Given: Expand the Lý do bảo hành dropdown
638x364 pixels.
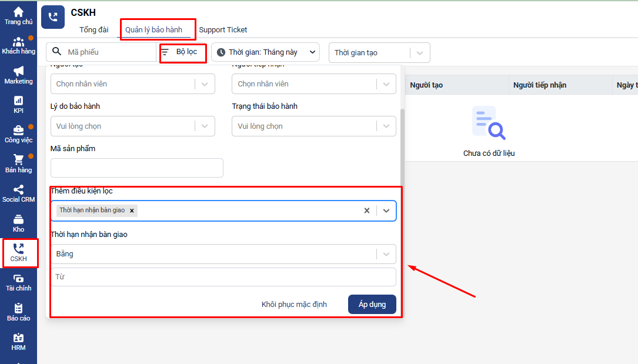Looking at the screenshot, I should (204, 126).
